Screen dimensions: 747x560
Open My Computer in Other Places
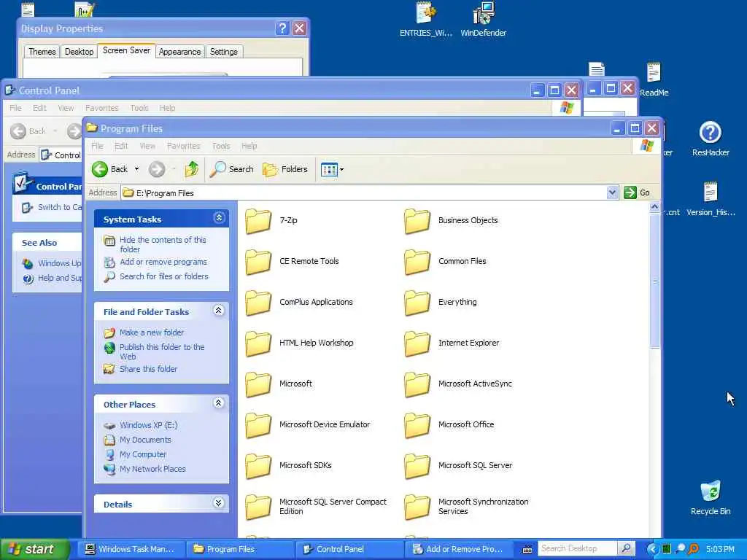coord(142,454)
